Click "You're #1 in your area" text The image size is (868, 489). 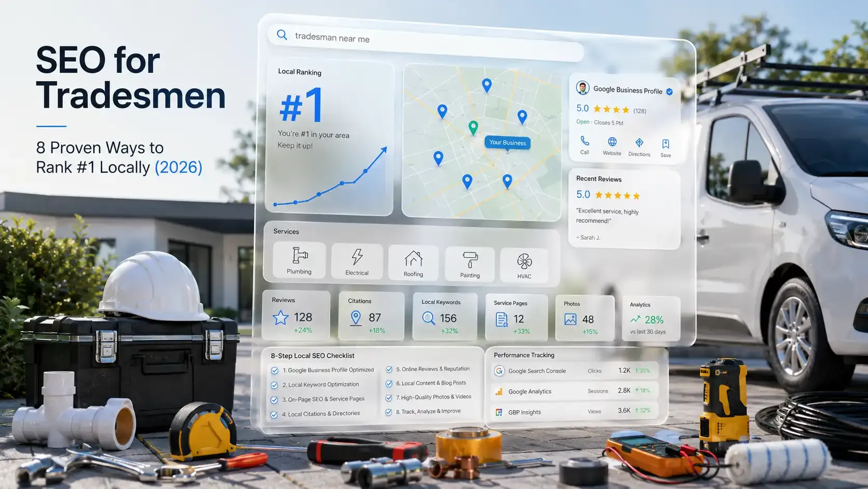click(x=314, y=134)
